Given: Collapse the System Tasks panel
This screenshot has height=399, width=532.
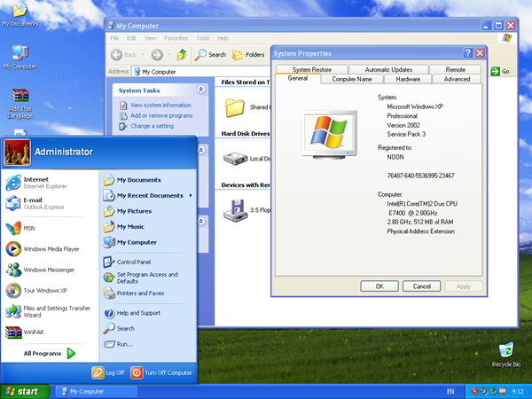Looking at the screenshot, I should pos(201,90).
